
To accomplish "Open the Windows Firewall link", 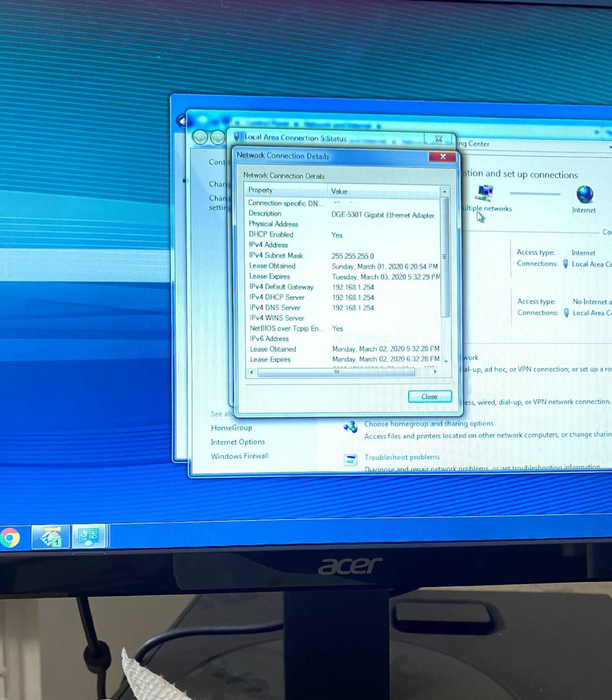I will coord(240,456).
